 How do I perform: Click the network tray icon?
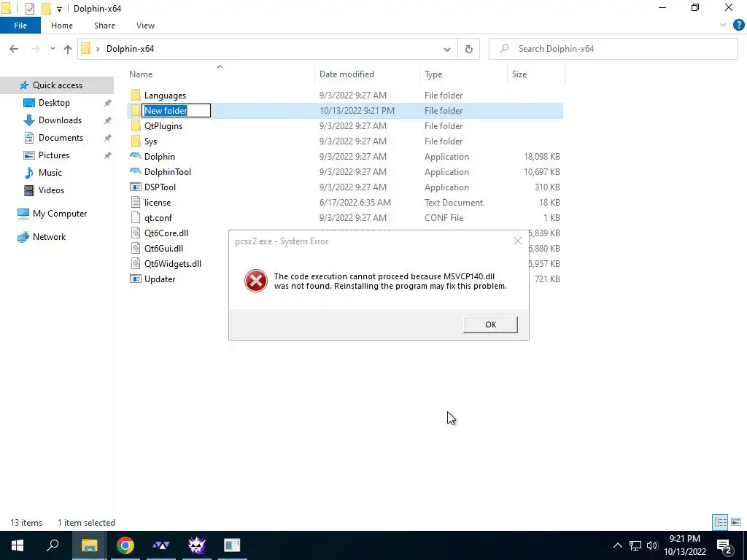coord(635,545)
